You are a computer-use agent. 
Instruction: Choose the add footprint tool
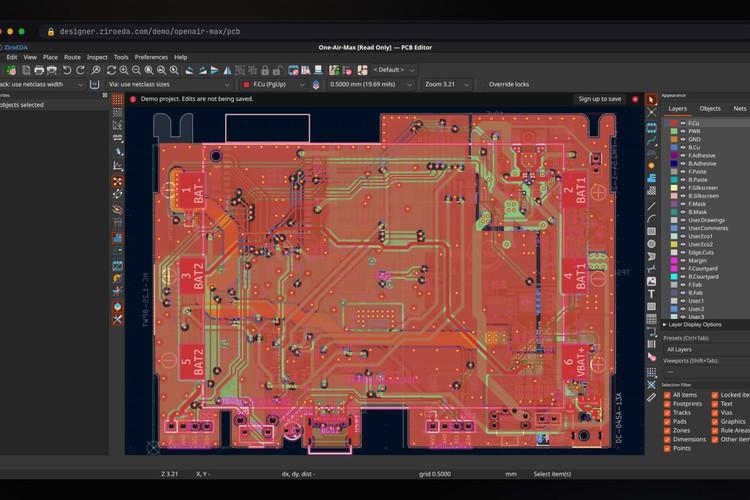pyautogui.click(x=651, y=127)
